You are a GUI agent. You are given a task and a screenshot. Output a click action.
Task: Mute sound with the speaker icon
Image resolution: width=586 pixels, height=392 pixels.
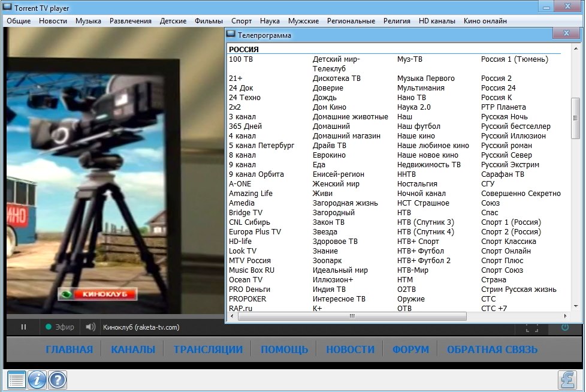click(90, 327)
